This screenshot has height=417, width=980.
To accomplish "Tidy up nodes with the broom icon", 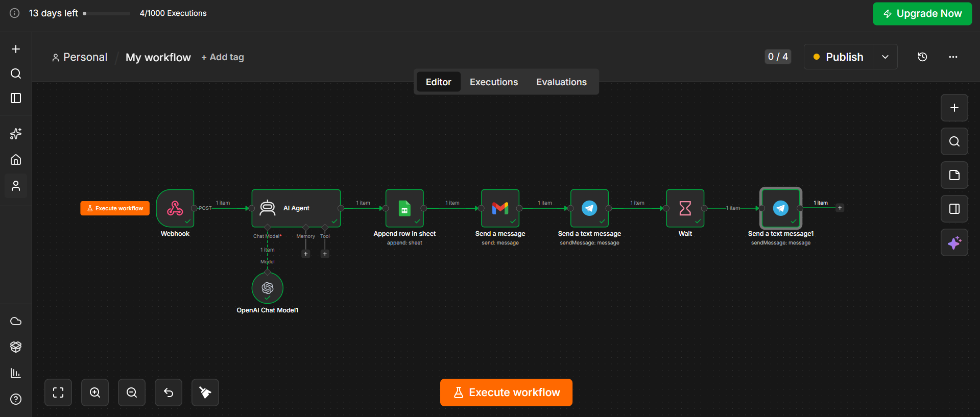I will click(x=205, y=393).
